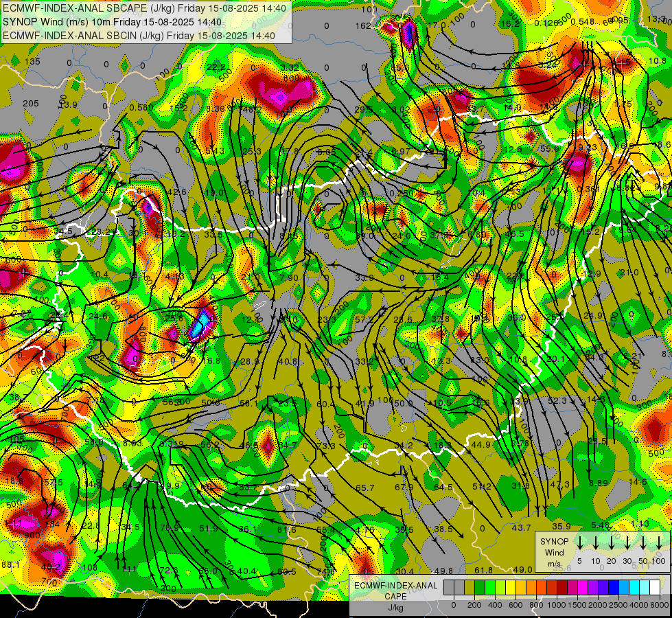Image resolution: width=672 pixels, height=618 pixels.
Task: Click the map value '61.8'
Action: [x=483, y=570]
